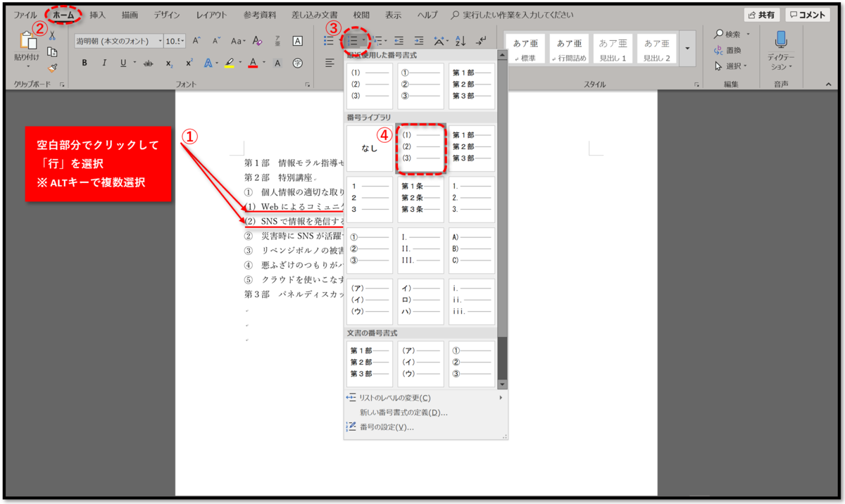Image resolution: width=845 pixels, height=504 pixels.
Task: Open the 校閲 ribbon tab
Action: (360, 13)
